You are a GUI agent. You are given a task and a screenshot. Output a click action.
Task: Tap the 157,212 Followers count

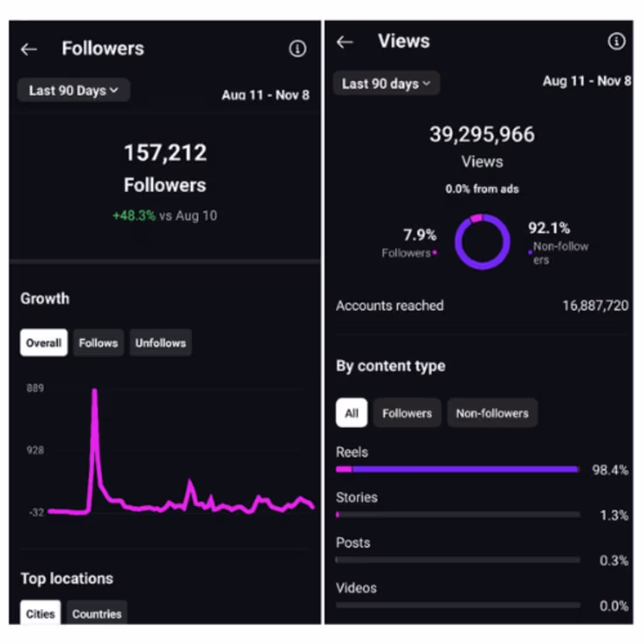click(165, 153)
